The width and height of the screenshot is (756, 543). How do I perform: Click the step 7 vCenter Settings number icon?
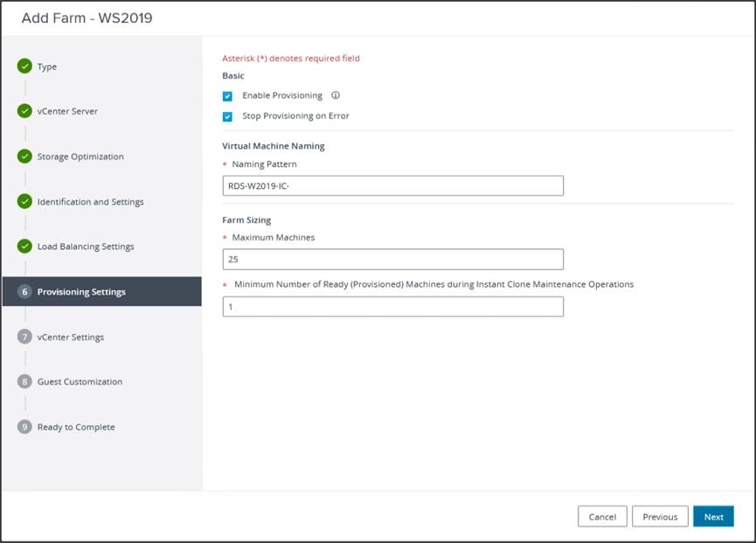pos(24,337)
